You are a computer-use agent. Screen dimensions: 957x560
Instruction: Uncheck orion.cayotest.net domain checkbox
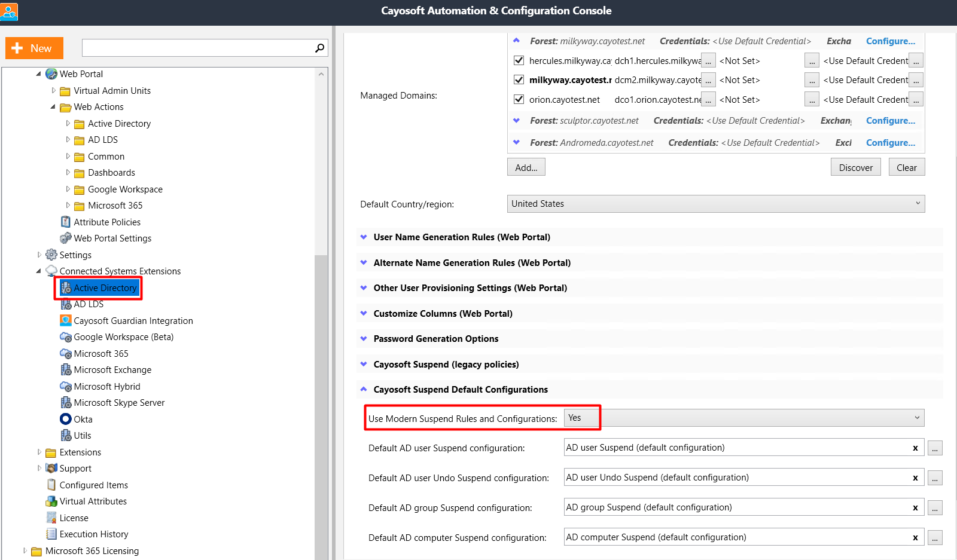[519, 99]
